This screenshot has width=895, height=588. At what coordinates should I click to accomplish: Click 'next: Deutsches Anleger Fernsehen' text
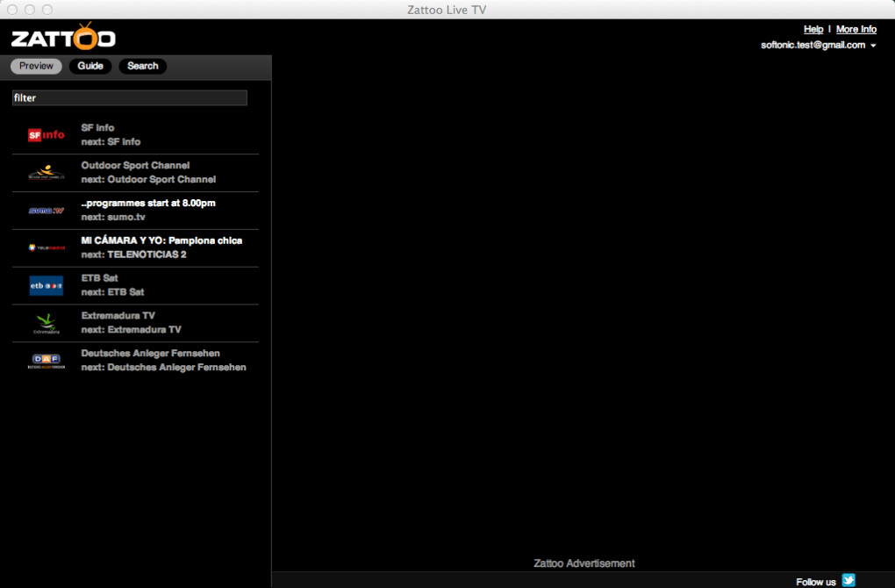click(x=164, y=368)
